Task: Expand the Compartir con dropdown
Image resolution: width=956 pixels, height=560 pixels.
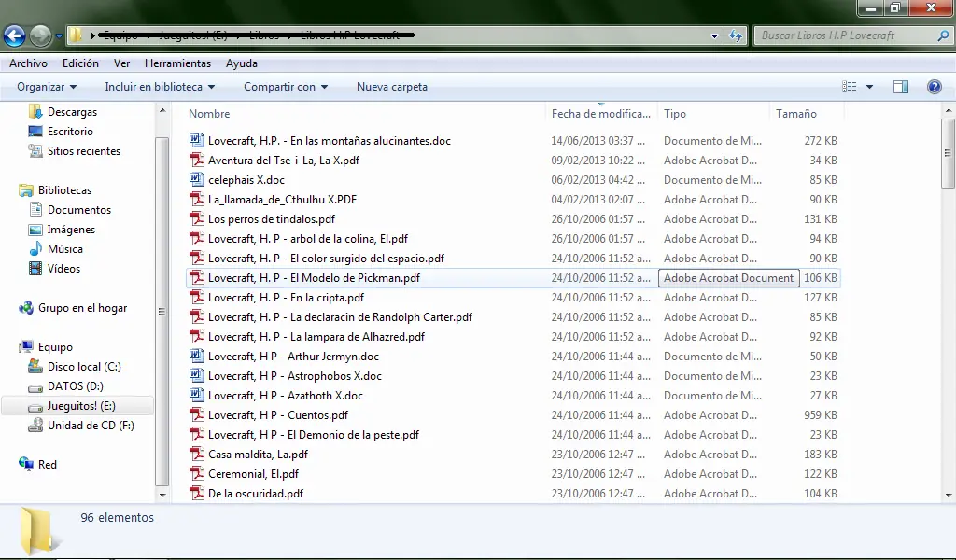Action: (x=286, y=87)
